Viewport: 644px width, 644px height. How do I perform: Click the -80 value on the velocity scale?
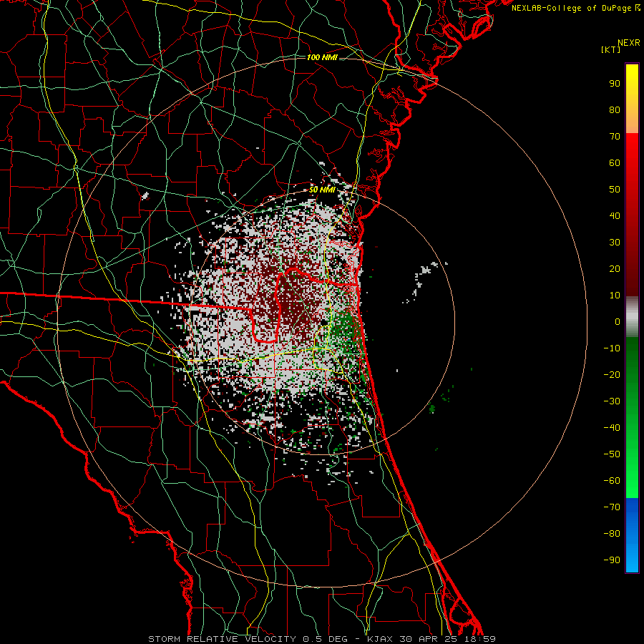coord(612,534)
